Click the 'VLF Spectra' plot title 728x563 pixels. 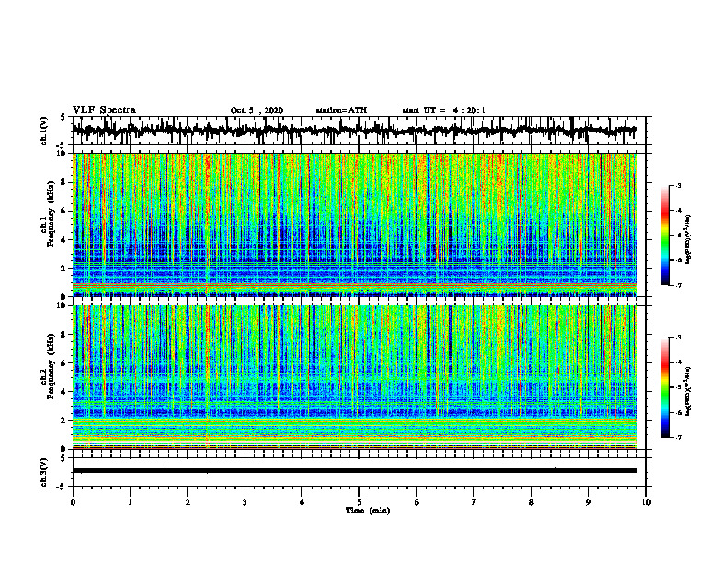click(x=104, y=110)
